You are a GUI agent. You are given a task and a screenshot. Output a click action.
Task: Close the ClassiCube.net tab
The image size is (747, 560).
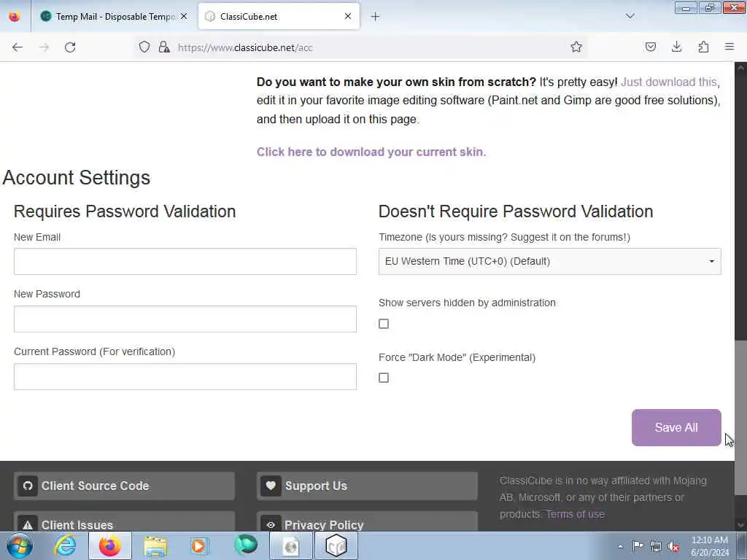pyautogui.click(x=348, y=16)
